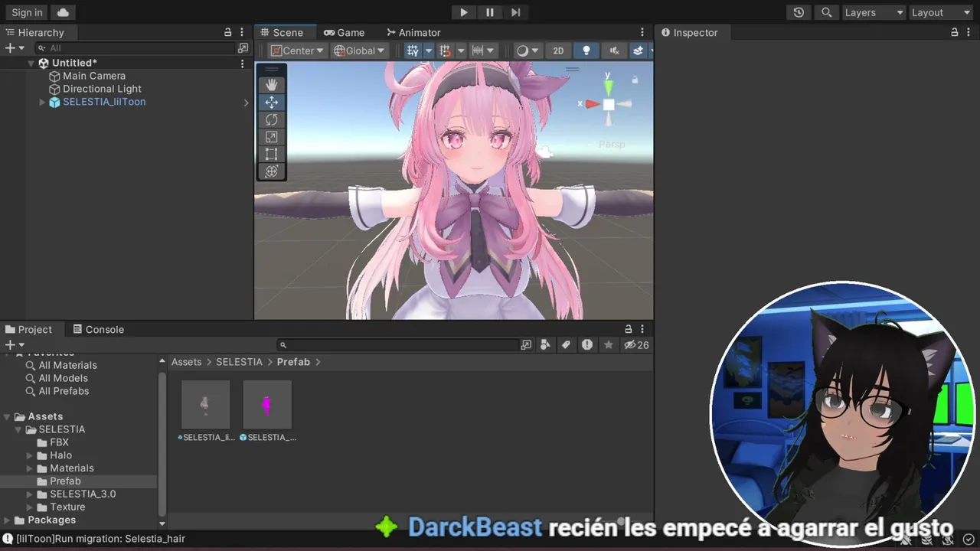This screenshot has height=551, width=980.
Task: Select the Rotate tool
Action: 271,119
